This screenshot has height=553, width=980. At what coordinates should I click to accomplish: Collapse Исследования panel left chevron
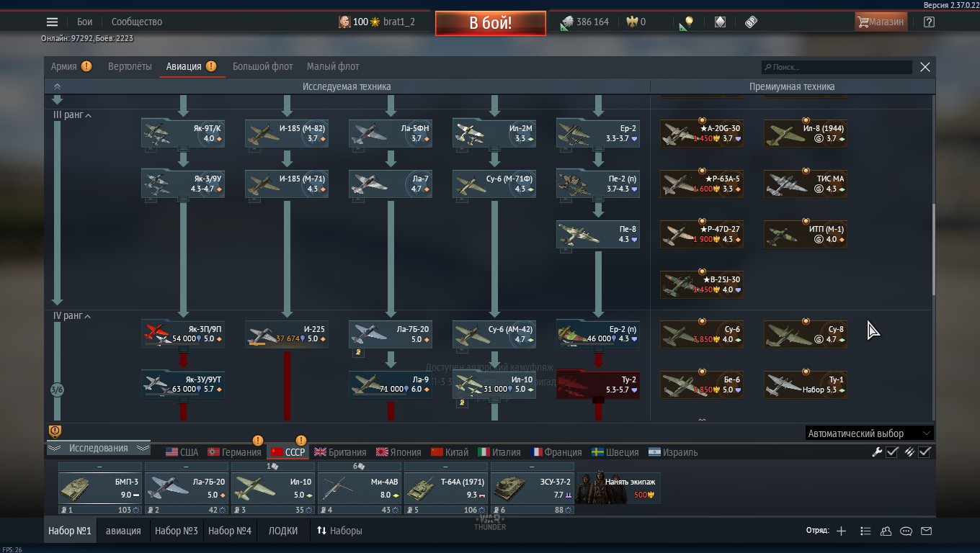[x=54, y=448]
